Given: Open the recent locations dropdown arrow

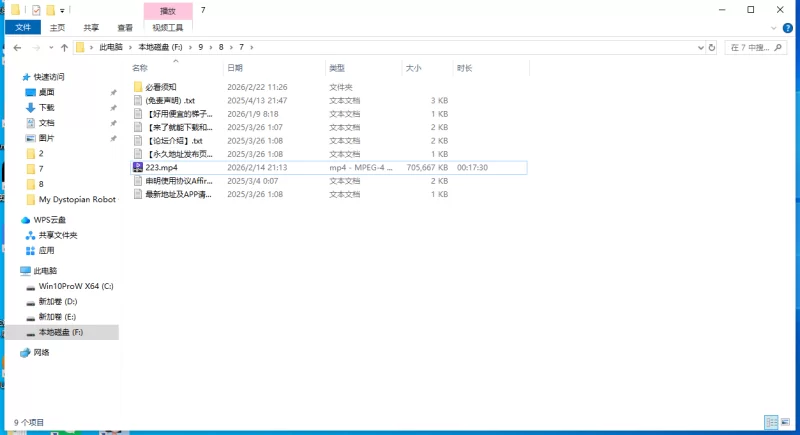Looking at the screenshot, I should click(51, 47).
